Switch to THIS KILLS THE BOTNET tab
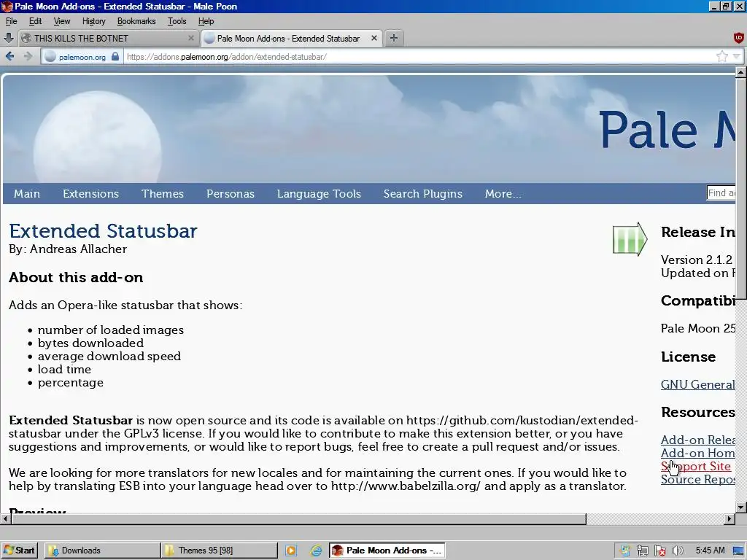 (107, 38)
